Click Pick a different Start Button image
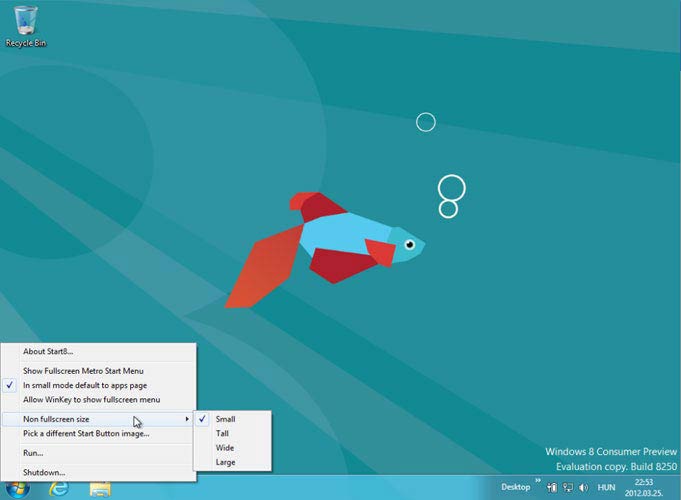 86,433
